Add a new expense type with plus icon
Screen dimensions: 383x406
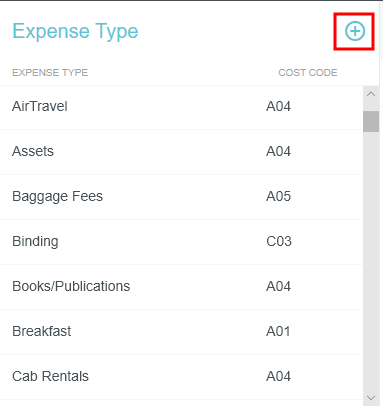[x=355, y=31]
